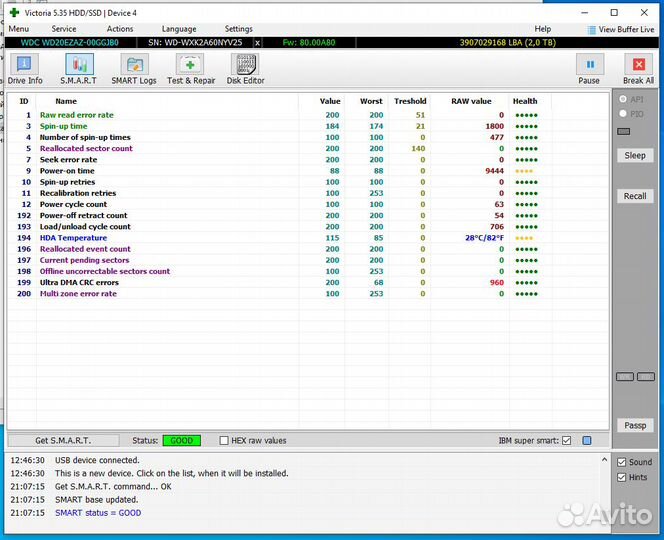Open View Buffer Live

(x=620, y=30)
